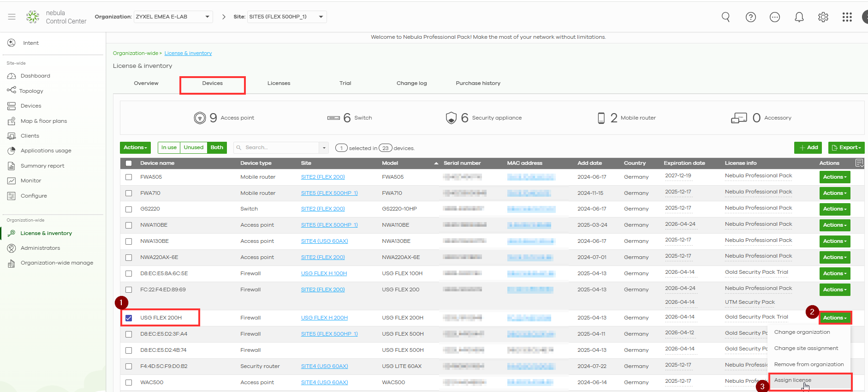
Task: Check the FWA505 row checkbox
Action: click(129, 177)
